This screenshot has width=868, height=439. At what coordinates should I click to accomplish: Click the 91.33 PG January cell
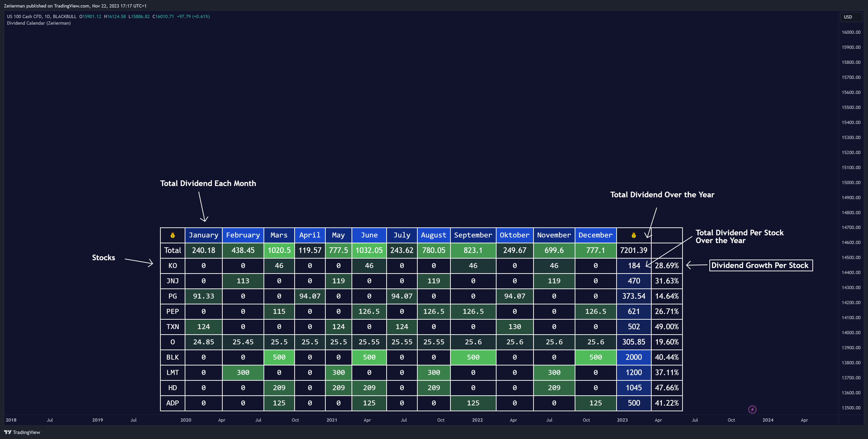203,296
